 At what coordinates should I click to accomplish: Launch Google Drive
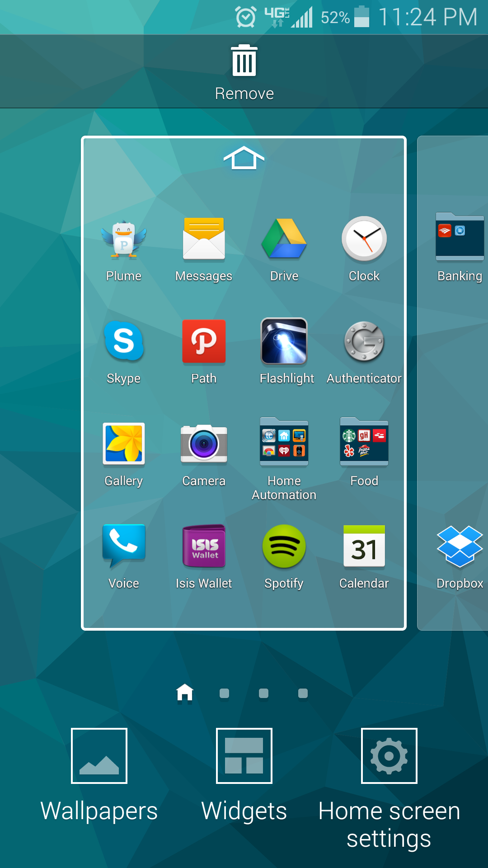coord(284,239)
